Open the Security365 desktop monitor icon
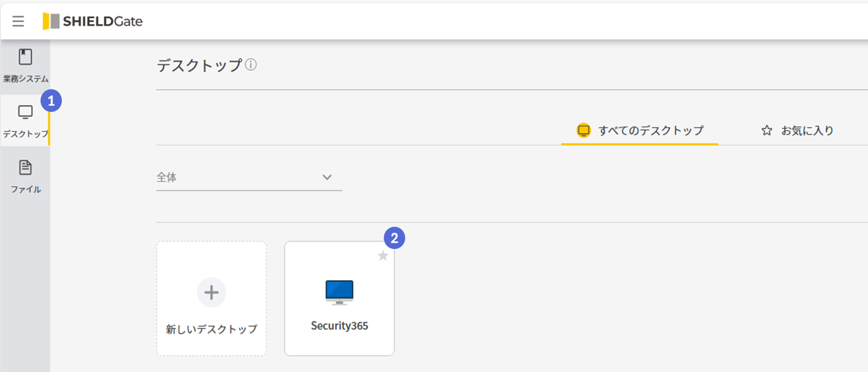Viewport: 868px width, 372px height. click(x=339, y=292)
